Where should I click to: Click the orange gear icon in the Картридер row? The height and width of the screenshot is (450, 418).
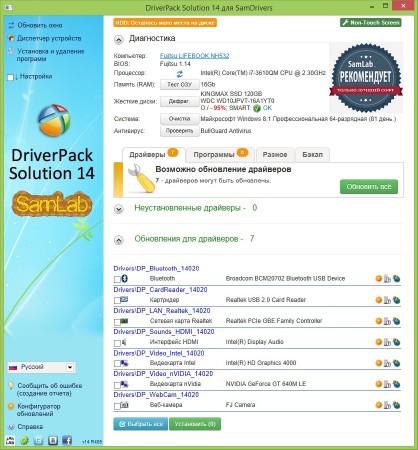click(x=379, y=300)
